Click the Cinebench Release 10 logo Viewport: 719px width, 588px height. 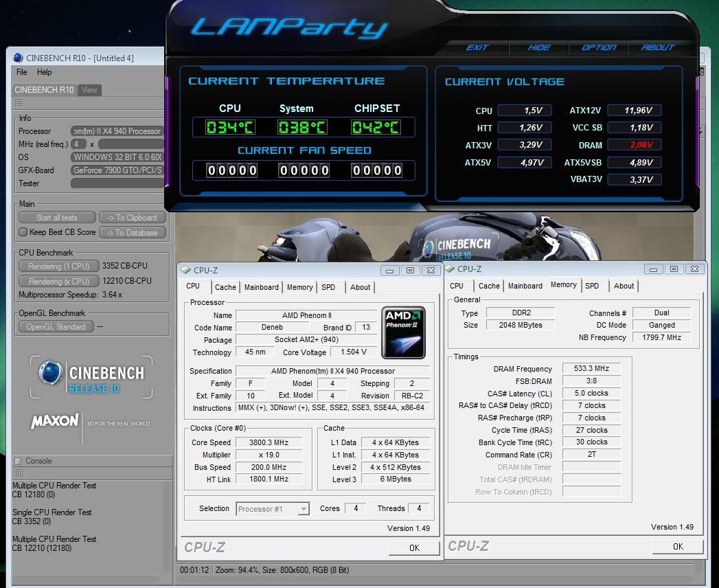click(x=91, y=377)
